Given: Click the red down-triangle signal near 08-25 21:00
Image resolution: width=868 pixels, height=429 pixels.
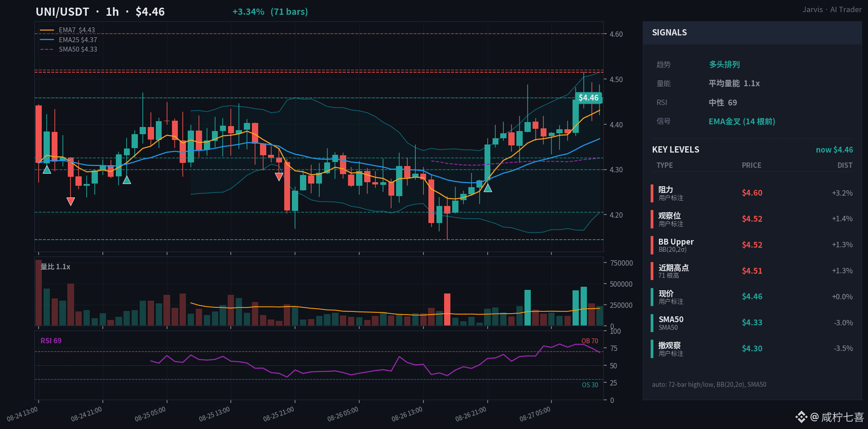Looking at the screenshot, I should [279, 177].
